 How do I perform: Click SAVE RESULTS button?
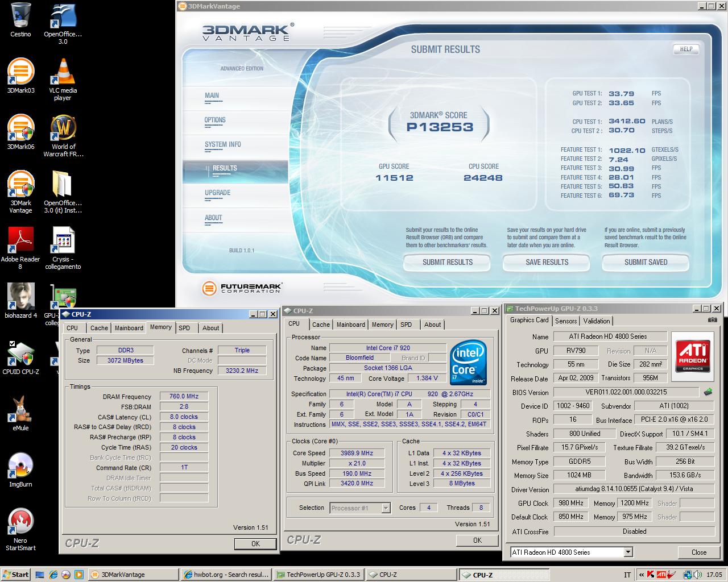coord(547,262)
